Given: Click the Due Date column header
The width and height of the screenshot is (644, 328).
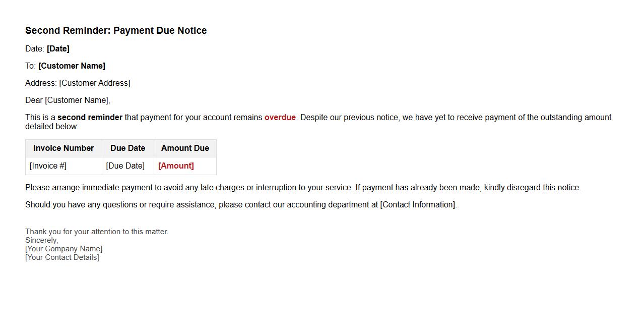Looking at the screenshot, I should [x=127, y=148].
